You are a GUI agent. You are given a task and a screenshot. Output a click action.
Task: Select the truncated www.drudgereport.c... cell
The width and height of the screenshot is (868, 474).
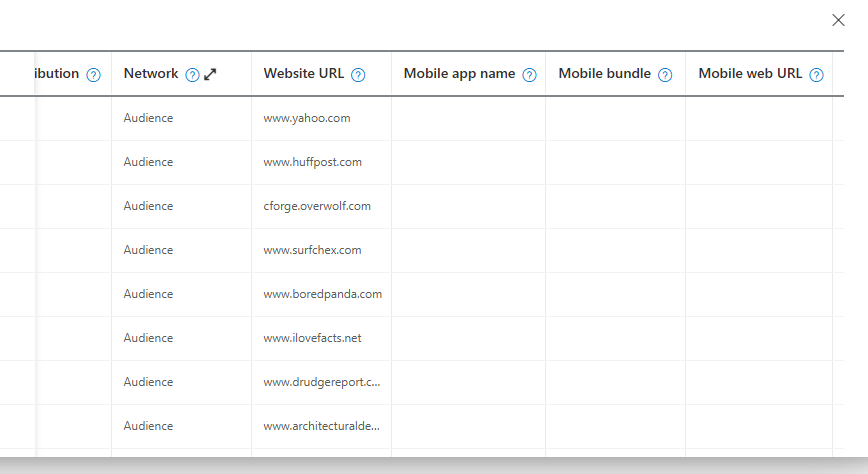pyautogui.click(x=322, y=382)
